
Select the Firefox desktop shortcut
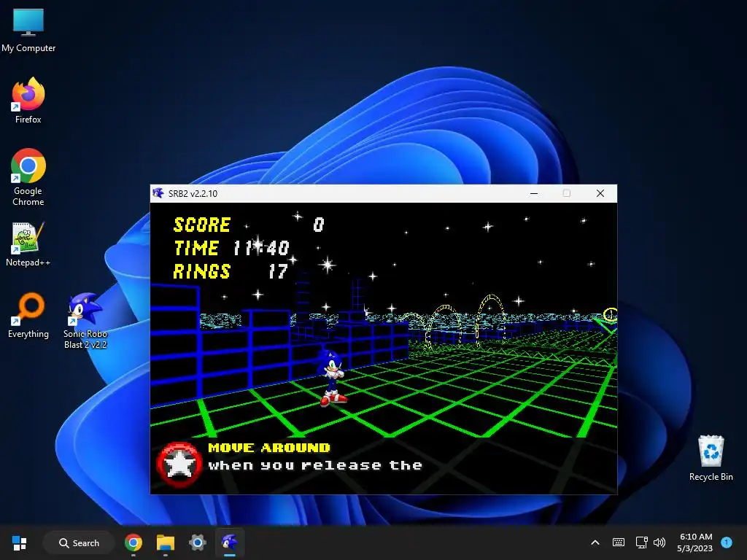pyautogui.click(x=28, y=101)
